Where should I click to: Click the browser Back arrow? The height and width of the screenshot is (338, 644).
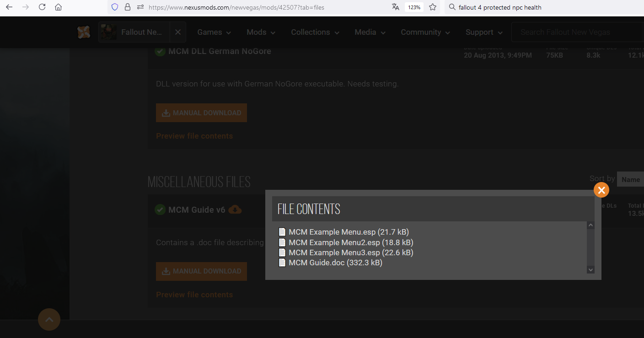click(x=9, y=7)
